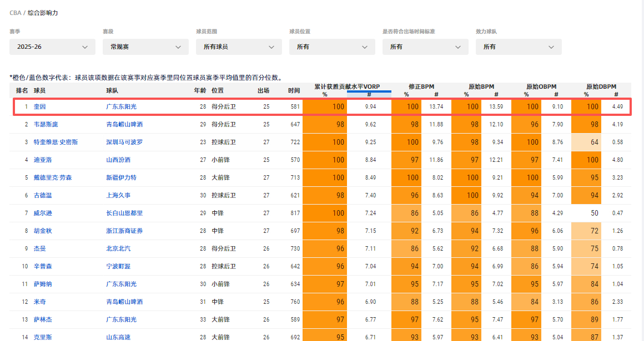
Task: Expand the 效力球队 team filter dropdown
Action: pyautogui.click(x=519, y=47)
